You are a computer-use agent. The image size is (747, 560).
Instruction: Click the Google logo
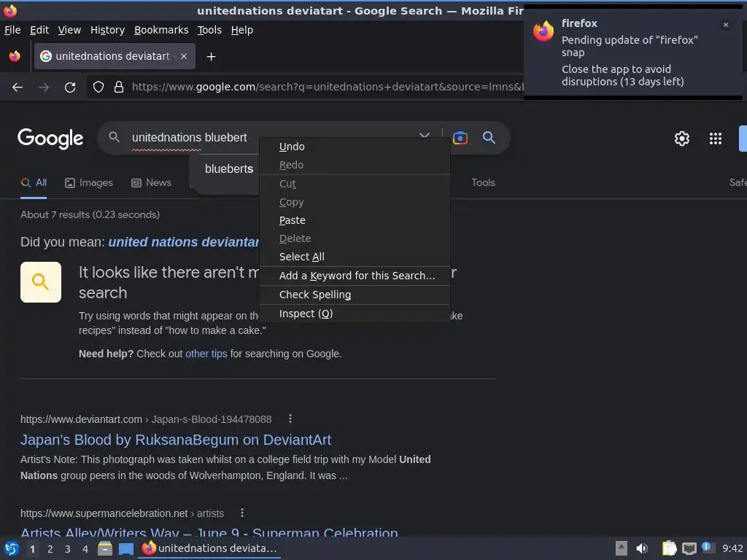click(50, 138)
